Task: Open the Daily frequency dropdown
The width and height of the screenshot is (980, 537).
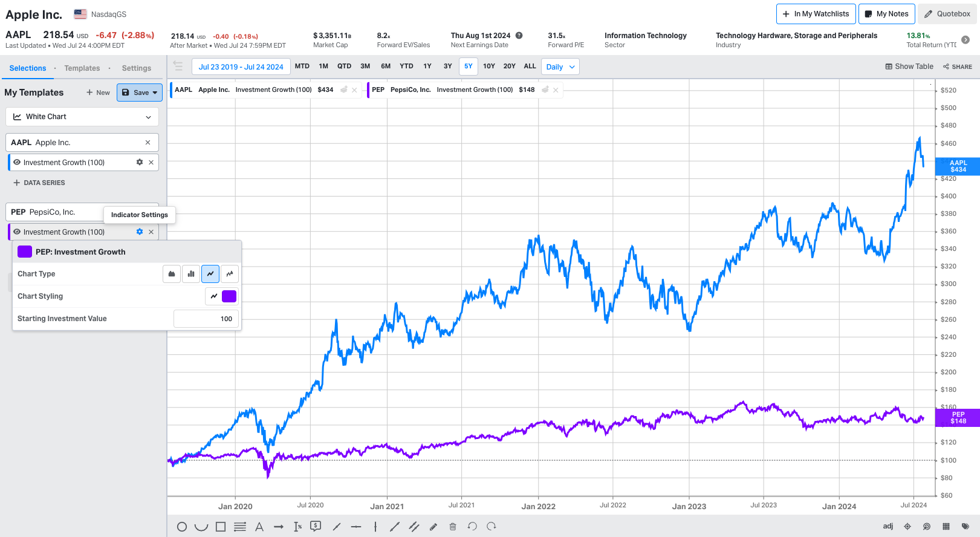Action: [x=560, y=67]
